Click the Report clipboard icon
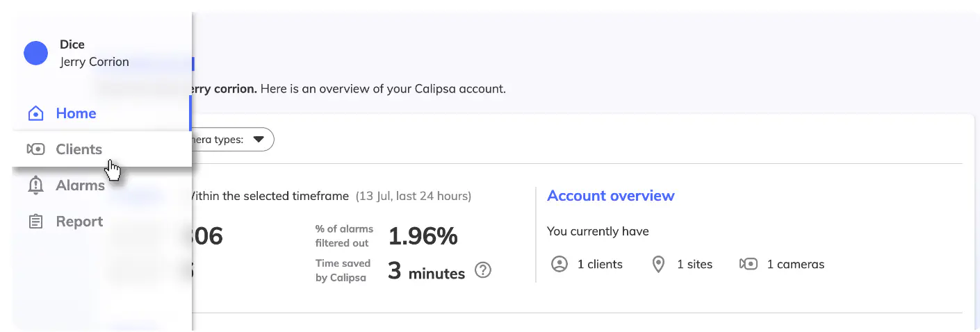980x332 pixels. pyautogui.click(x=35, y=222)
